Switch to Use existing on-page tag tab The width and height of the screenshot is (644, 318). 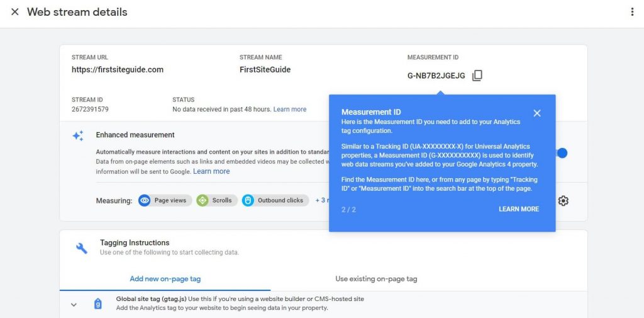pos(376,279)
